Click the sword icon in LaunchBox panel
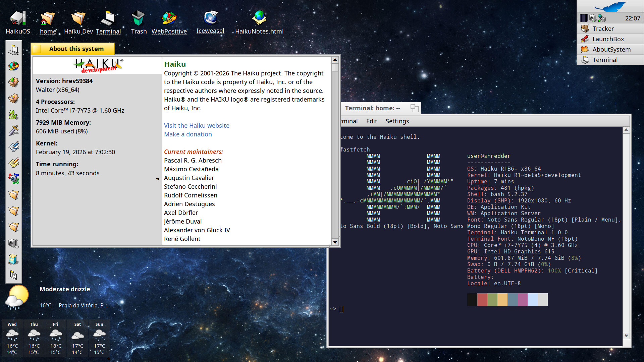Image resolution: width=644 pixels, height=362 pixels. coord(14,131)
